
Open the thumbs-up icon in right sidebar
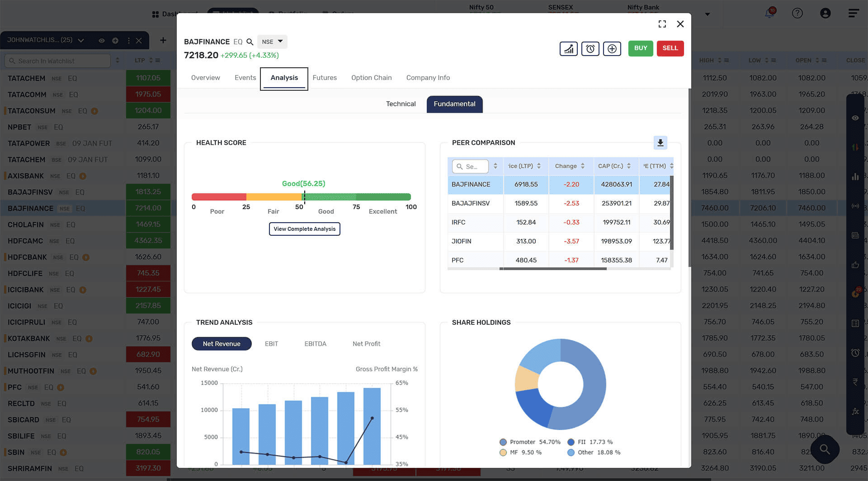point(855,265)
